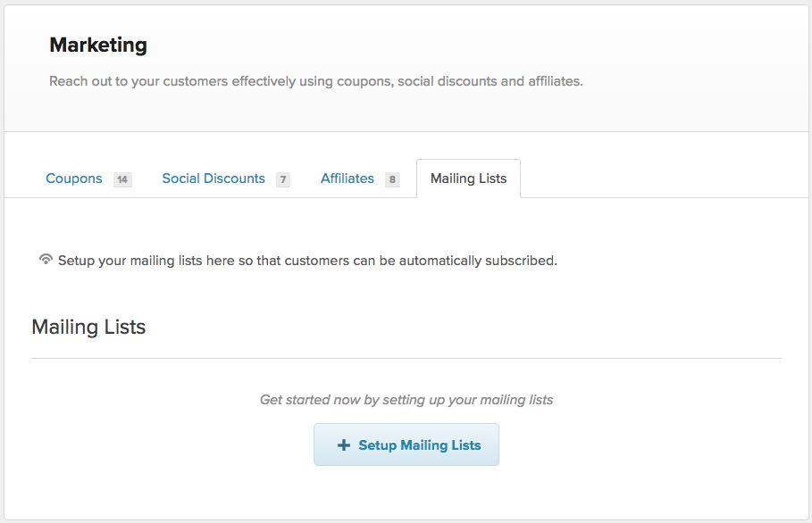Click the divider line under Mailing Lists heading
Image resolution: width=812 pixels, height=523 pixels.
point(406,358)
